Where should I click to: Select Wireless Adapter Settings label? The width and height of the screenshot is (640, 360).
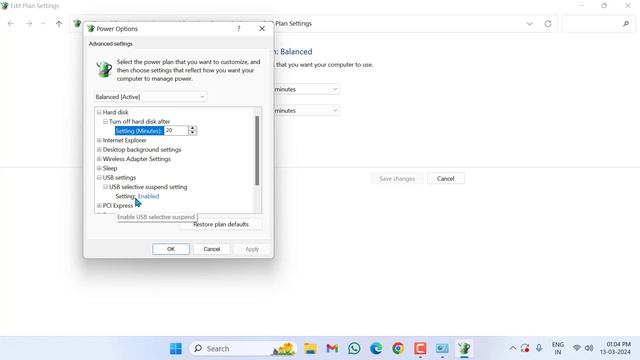click(x=137, y=159)
